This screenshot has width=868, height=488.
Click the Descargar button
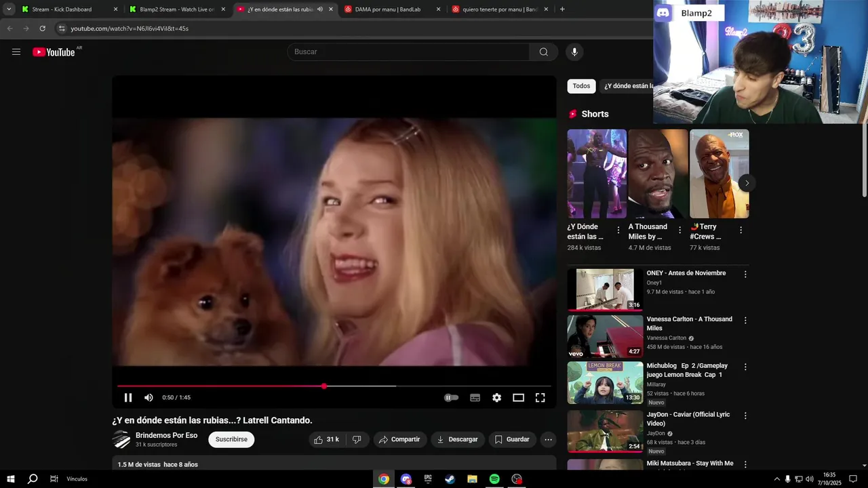click(458, 439)
